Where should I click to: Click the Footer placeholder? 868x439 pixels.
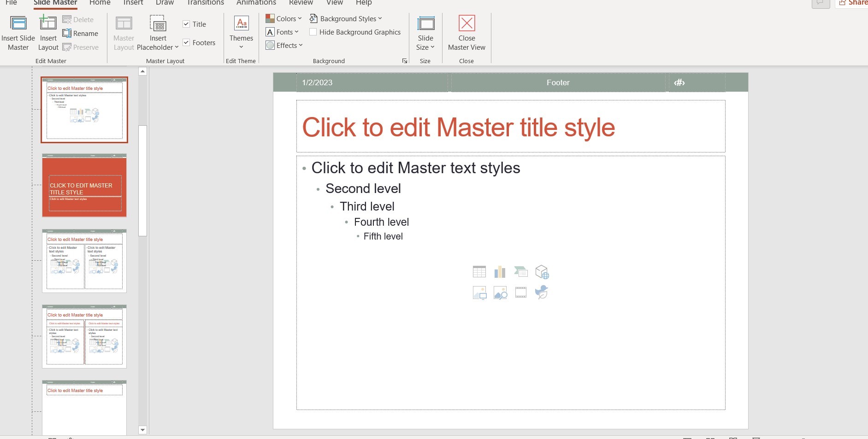pos(558,82)
